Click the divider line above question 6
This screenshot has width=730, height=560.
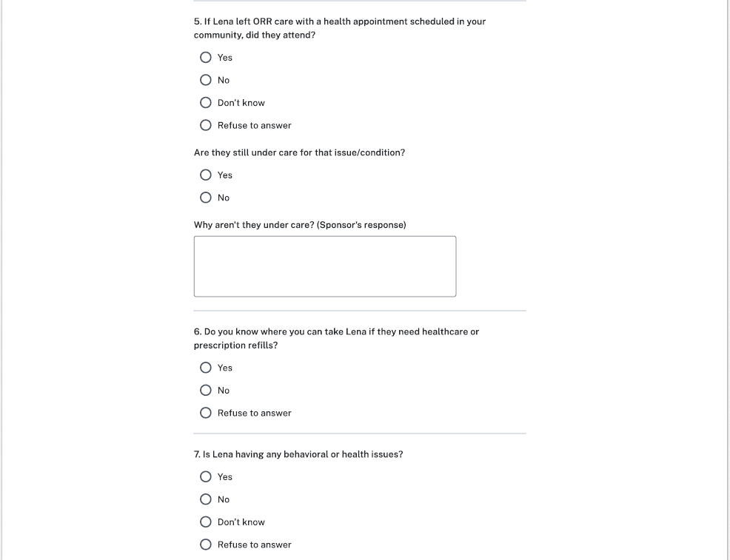point(360,311)
